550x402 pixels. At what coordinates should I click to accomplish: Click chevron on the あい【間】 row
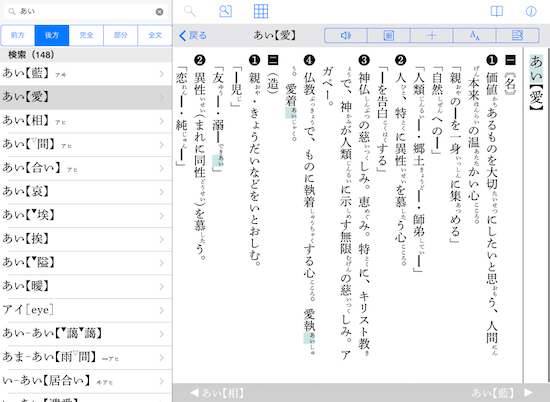click(x=161, y=145)
